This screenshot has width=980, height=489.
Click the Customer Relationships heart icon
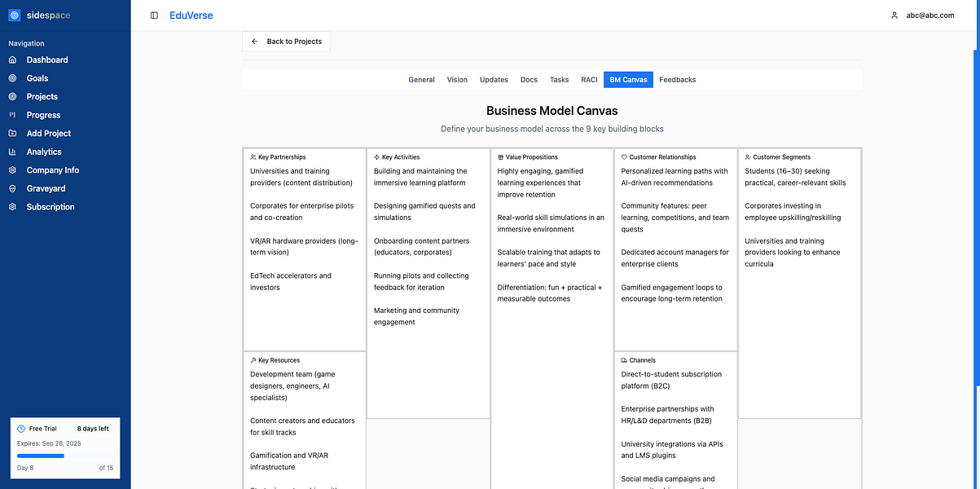point(624,157)
